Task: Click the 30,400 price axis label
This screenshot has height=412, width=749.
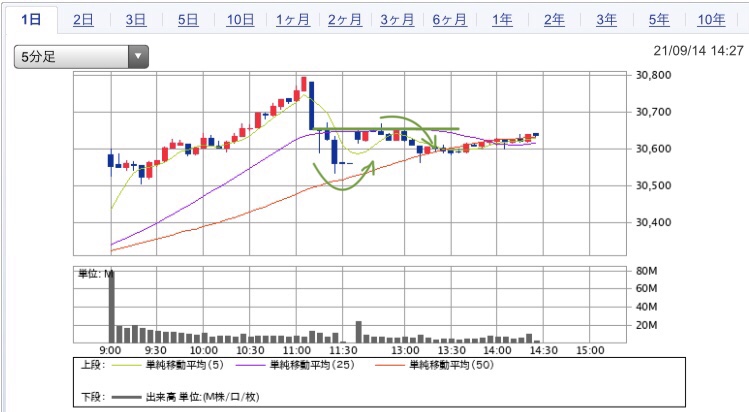Action: pos(653,222)
